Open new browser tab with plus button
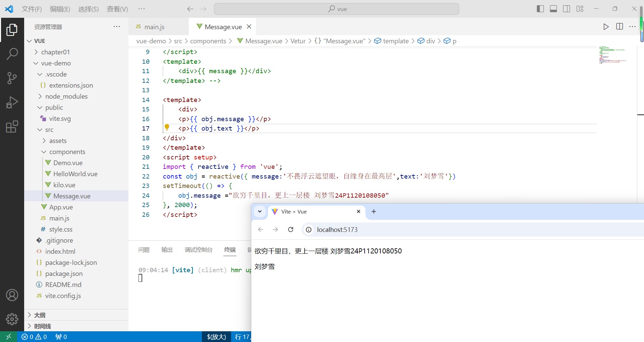Viewport: 644px width, 342px height. tap(374, 211)
